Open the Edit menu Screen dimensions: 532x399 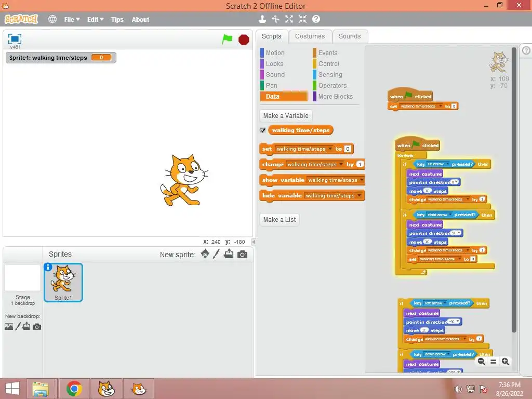point(96,20)
